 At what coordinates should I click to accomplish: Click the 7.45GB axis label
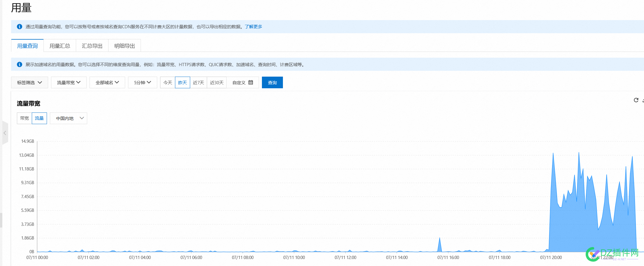[27, 197]
